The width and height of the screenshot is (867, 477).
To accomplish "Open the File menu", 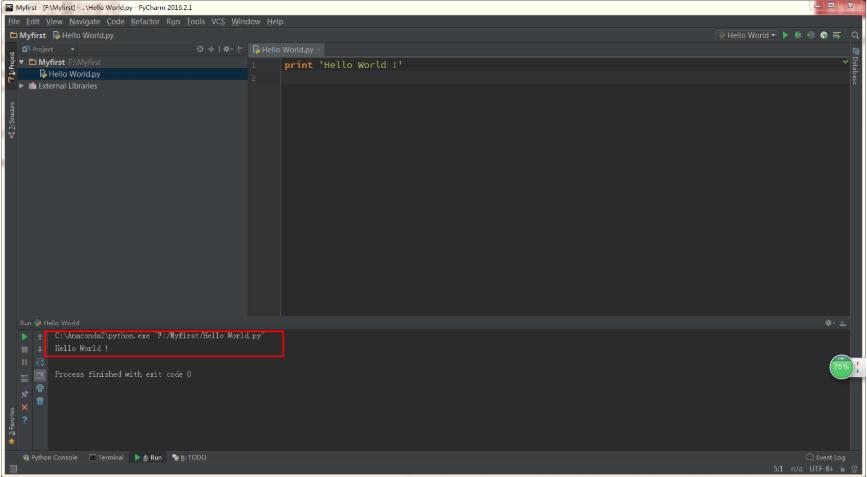I will pyautogui.click(x=14, y=21).
